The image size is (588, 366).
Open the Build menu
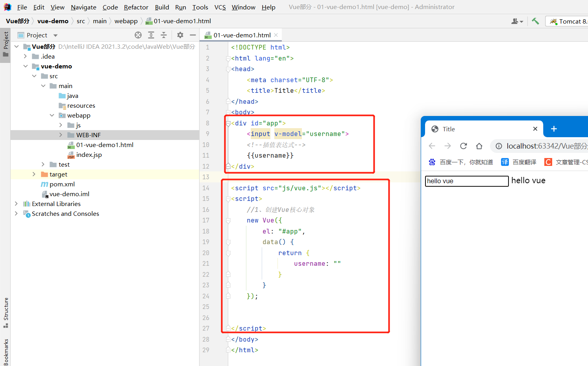[x=162, y=7]
